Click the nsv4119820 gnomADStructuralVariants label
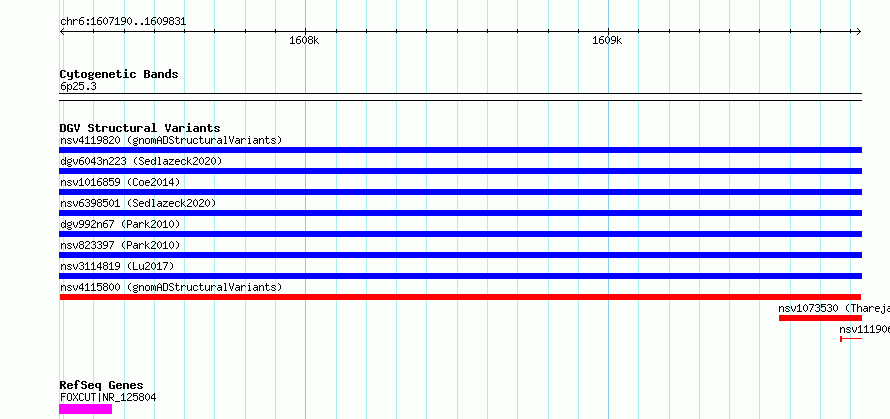This screenshot has width=890, height=419. [171, 140]
